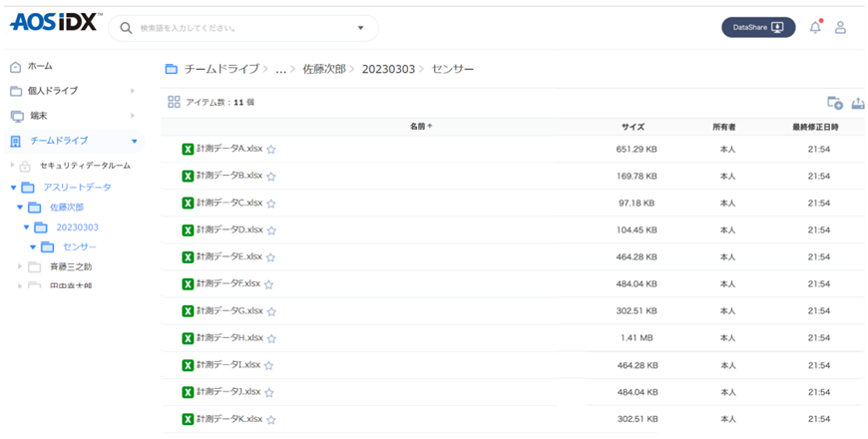Click the breadcrumb folder icon

[x=172, y=69]
